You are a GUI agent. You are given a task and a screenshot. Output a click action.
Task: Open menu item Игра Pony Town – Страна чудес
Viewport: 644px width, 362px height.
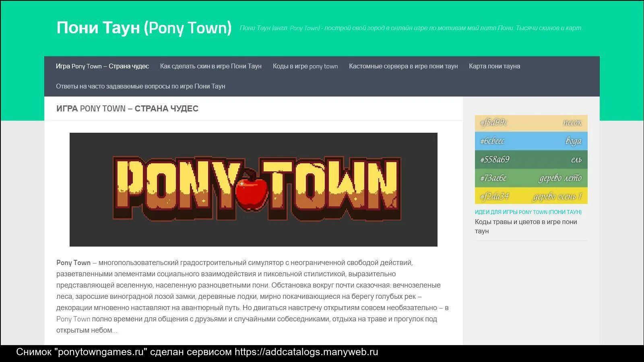[102, 66]
